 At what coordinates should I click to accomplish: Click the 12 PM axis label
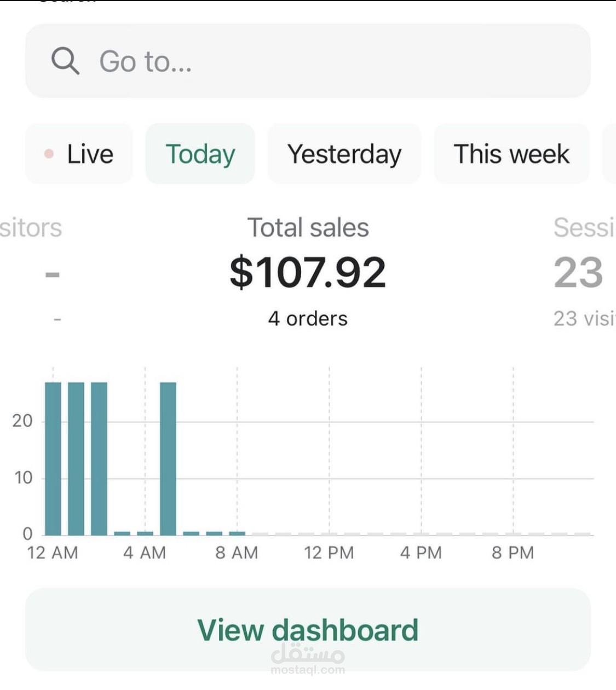pos(329,553)
